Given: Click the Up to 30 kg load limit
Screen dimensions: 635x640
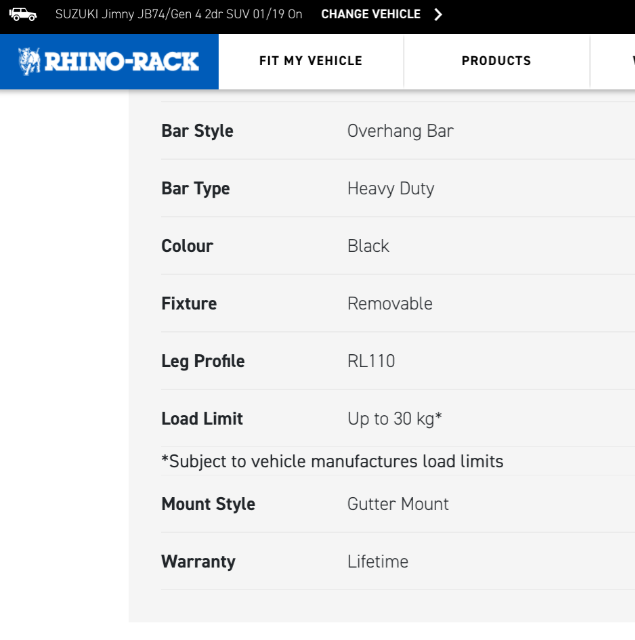Looking at the screenshot, I should [x=395, y=419].
